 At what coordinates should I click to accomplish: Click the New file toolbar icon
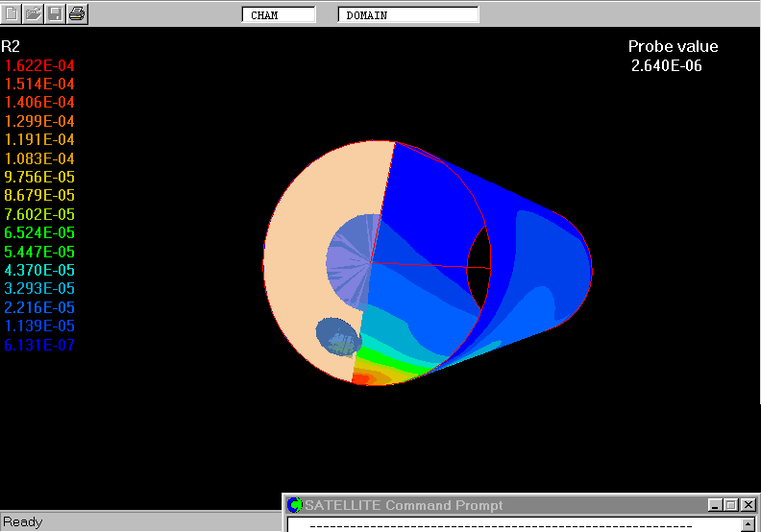point(12,13)
